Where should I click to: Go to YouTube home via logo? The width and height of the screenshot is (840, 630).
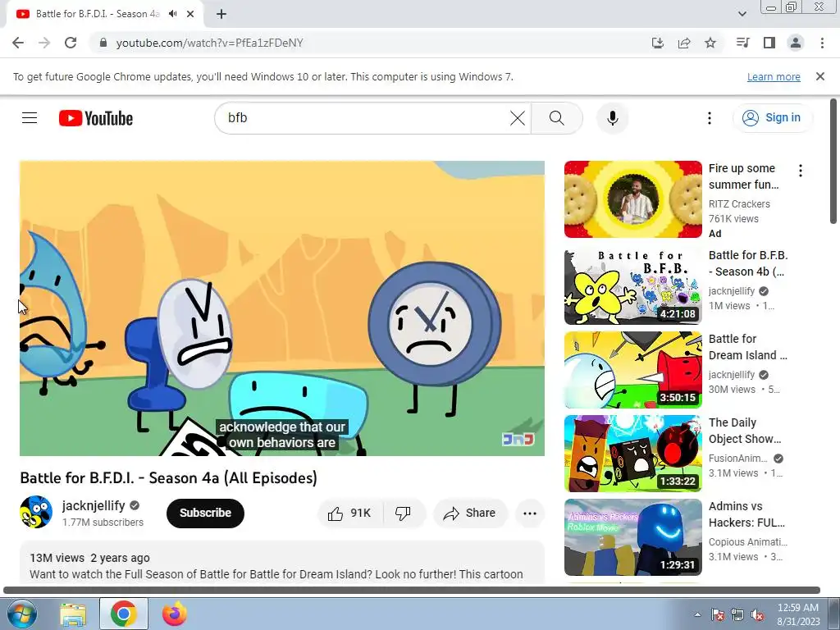(x=96, y=118)
